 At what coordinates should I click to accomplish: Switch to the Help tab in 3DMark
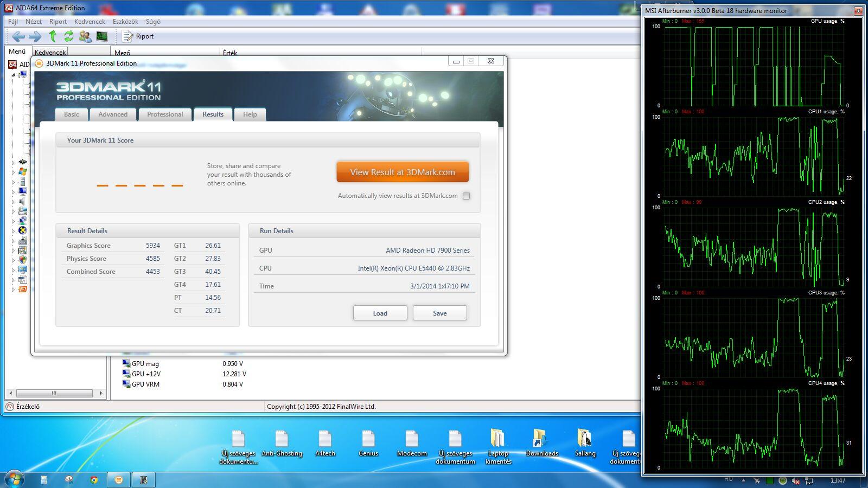click(250, 114)
